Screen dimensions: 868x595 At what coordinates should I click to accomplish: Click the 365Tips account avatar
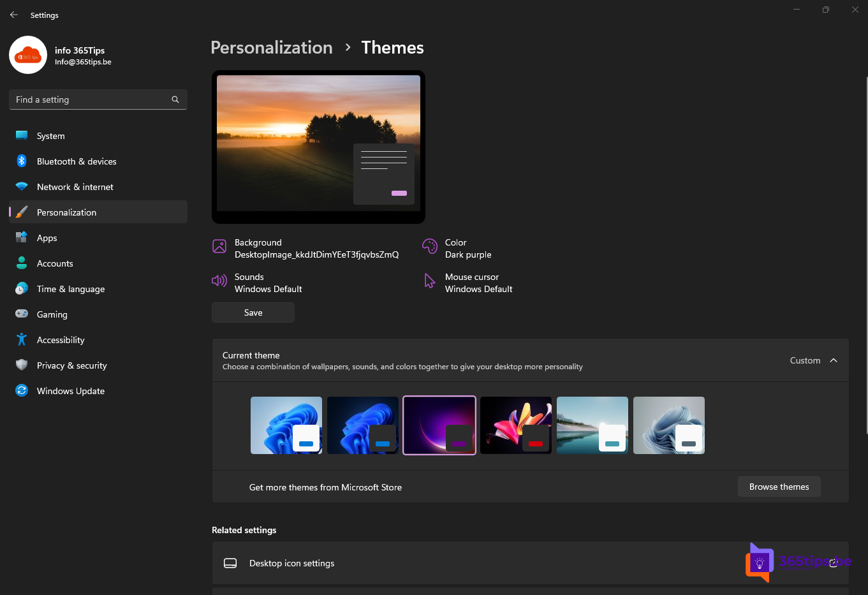pyautogui.click(x=28, y=55)
